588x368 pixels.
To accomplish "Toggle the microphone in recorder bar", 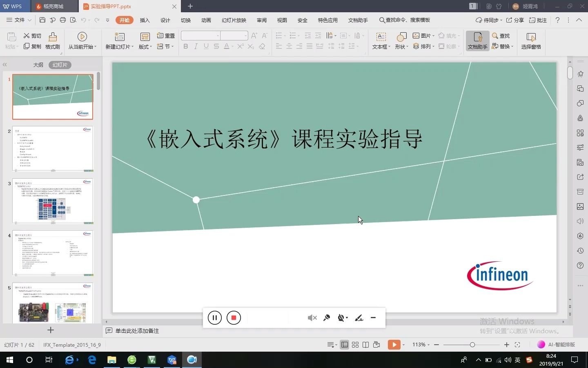I will [327, 318].
